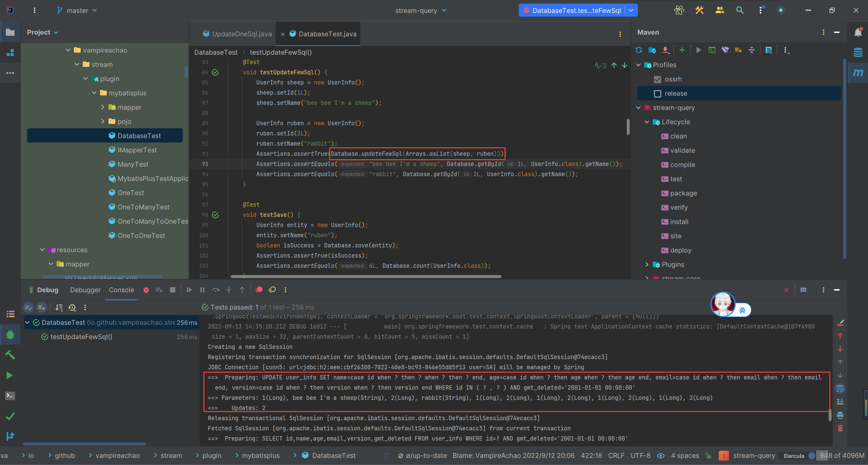Click the View Breakpoints red circle icon
The width and height of the screenshot is (868, 465).
coord(259,290)
